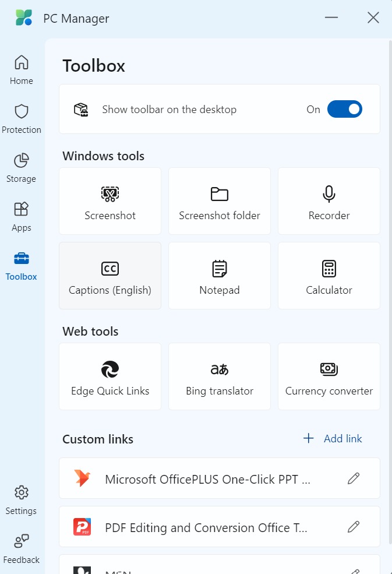Open Edge Quick Links
The width and height of the screenshot is (392, 574).
pos(110,376)
